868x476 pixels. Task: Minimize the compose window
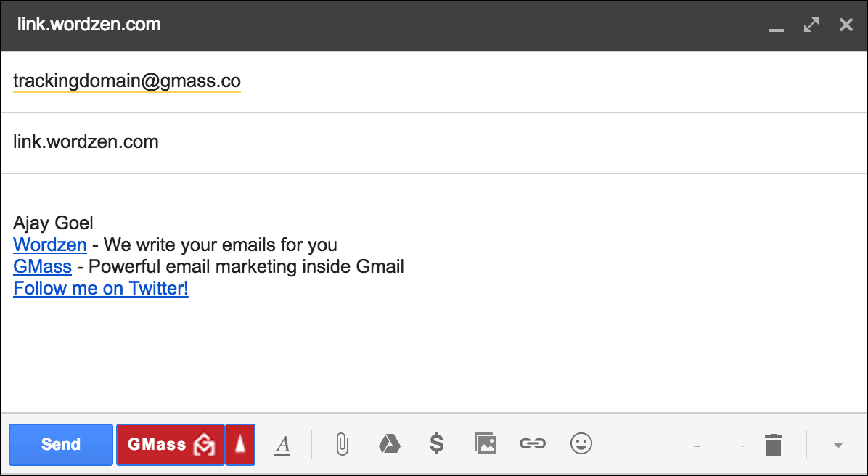point(777,25)
